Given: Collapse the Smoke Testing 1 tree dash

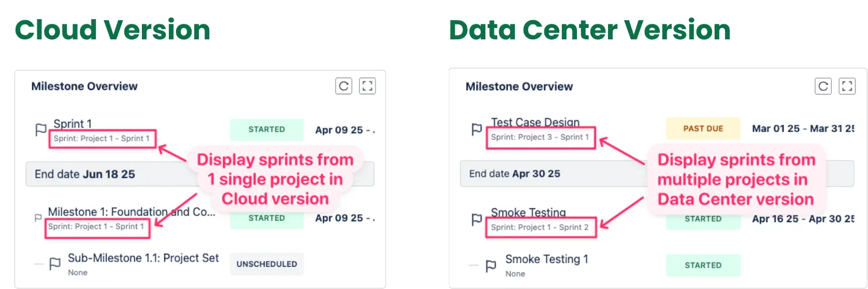Looking at the screenshot, I should pos(473,266).
